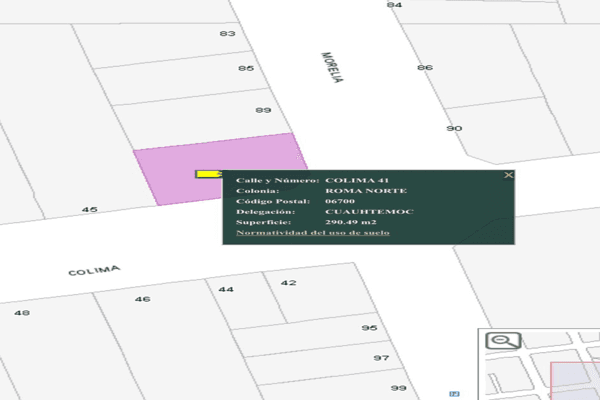Close the parcel info popup
The width and height of the screenshot is (600, 400).
pos(508,175)
